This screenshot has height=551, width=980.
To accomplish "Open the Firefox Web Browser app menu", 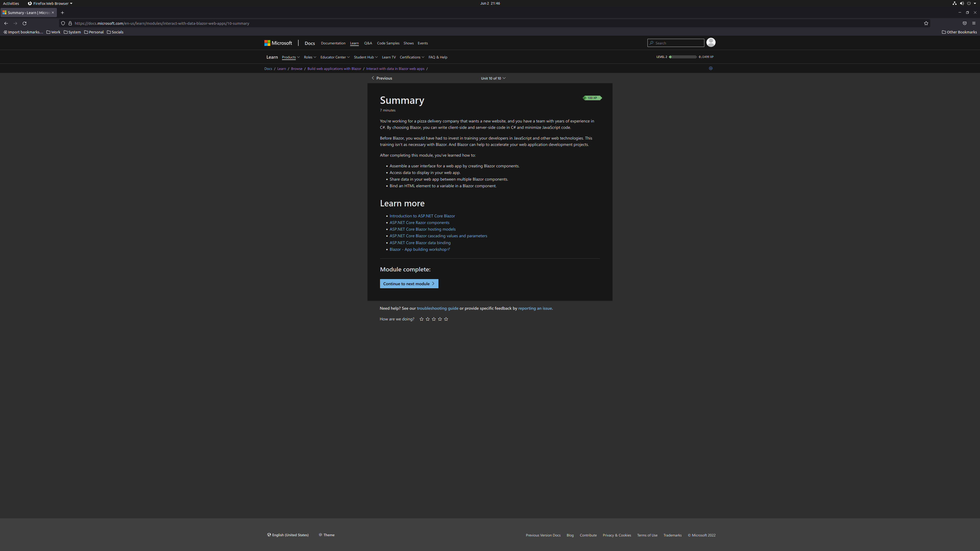I will 50,3.
